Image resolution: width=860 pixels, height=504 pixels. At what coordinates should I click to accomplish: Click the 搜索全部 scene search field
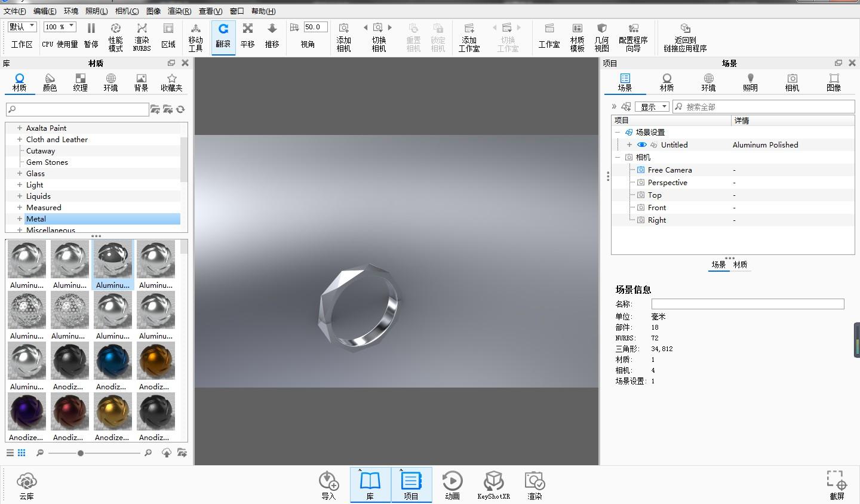(x=764, y=107)
